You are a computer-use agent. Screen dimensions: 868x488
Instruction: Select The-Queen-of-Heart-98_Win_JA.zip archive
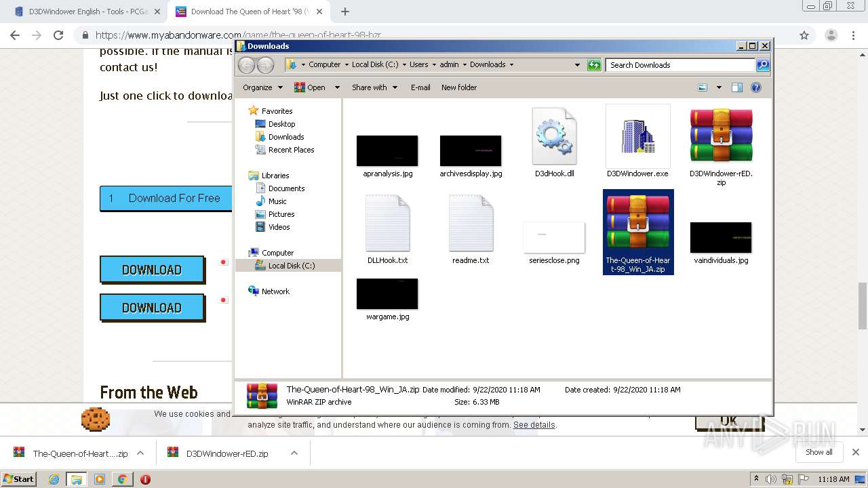(638, 232)
